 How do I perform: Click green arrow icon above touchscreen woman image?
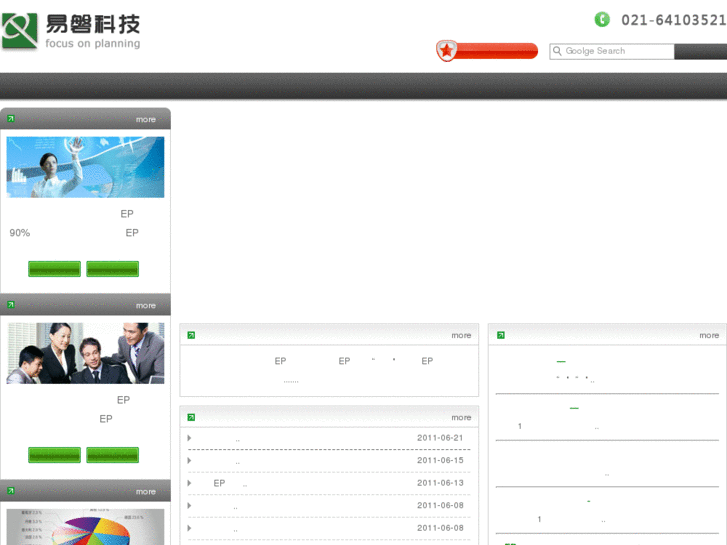coord(11,119)
